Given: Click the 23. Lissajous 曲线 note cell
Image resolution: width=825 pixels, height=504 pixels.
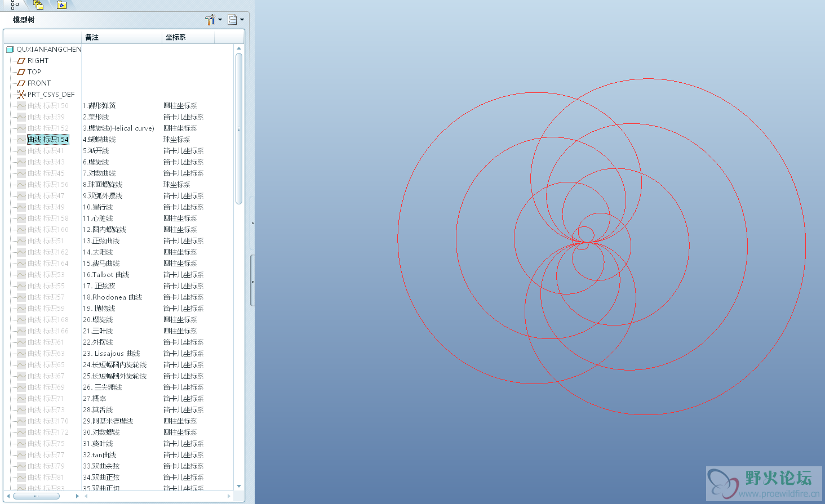Looking at the screenshot, I should (x=112, y=354).
